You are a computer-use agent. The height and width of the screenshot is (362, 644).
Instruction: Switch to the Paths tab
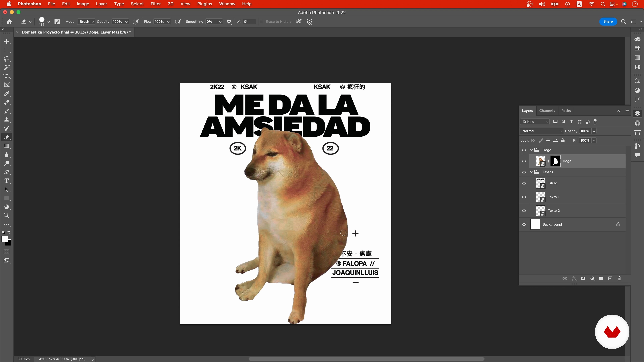tap(566, 111)
